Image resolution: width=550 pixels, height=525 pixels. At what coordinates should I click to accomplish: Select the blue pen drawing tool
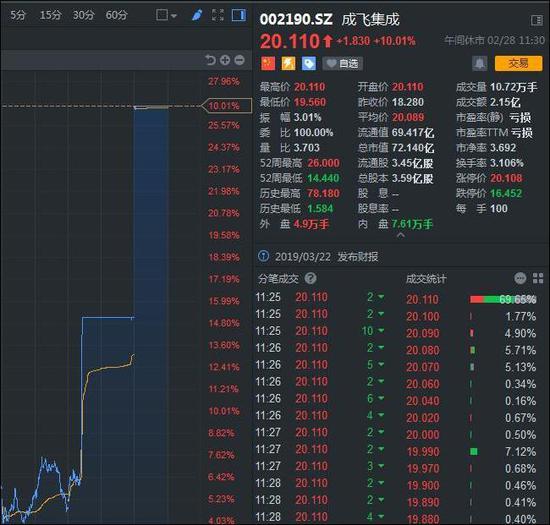click(x=197, y=15)
